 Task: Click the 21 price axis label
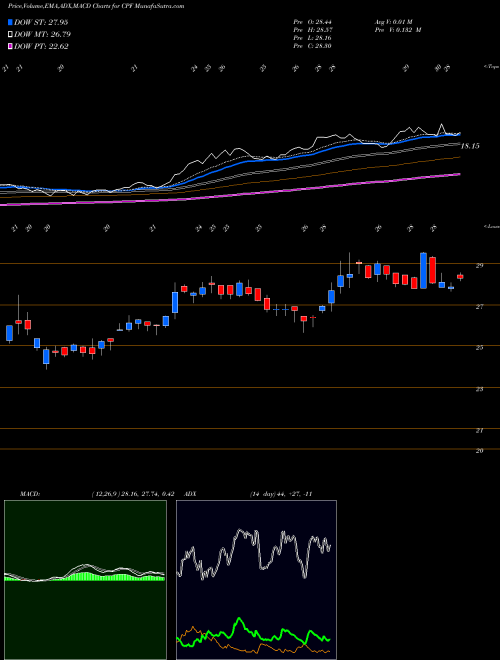tap(479, 431)
